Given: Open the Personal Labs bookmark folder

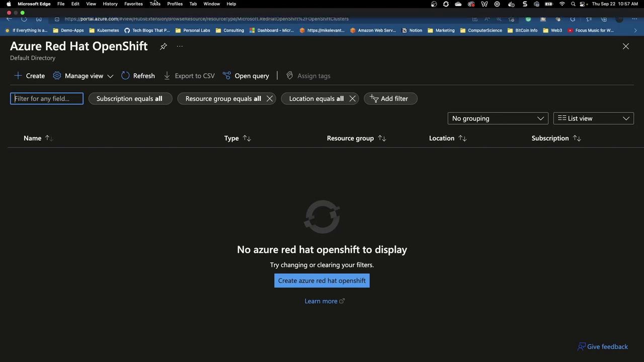Looking at the screenshot, I should click(193, 30).
